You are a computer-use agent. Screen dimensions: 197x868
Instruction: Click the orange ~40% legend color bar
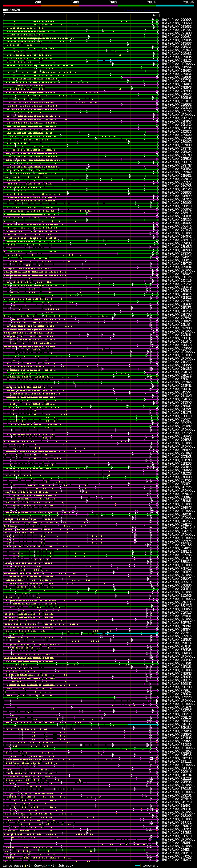[61, 6]
